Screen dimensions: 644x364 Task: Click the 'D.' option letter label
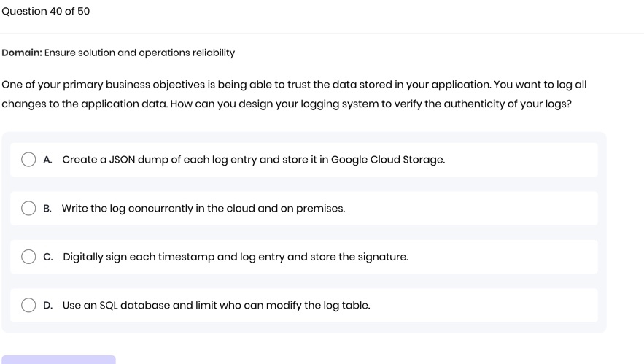(48, 306)
